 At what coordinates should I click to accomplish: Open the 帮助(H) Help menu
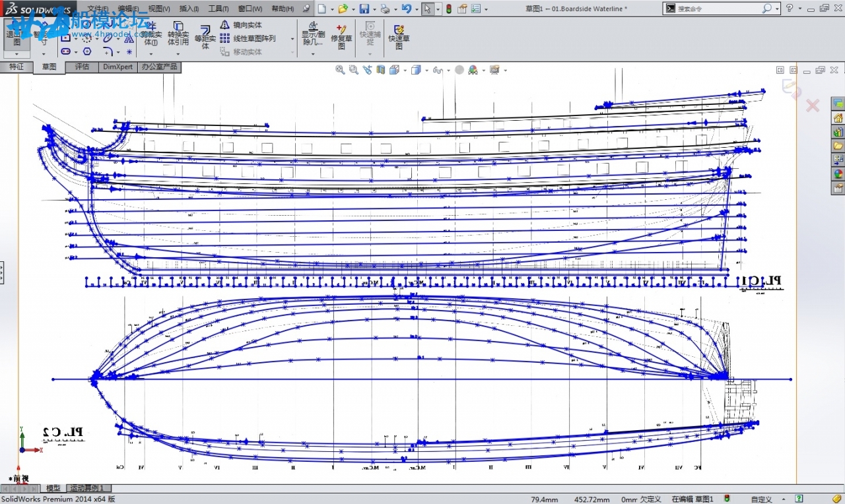tap(283, 9)
